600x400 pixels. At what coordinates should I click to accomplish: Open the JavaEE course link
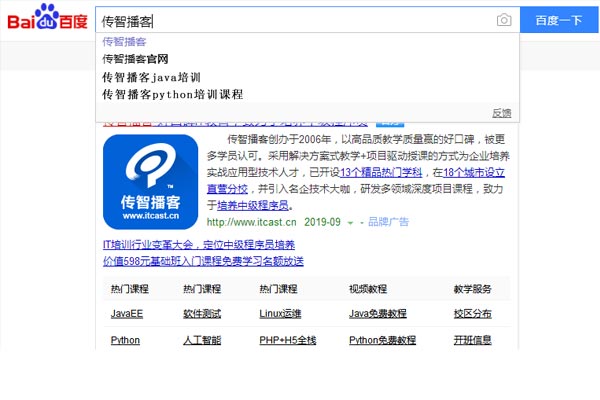pyautogui.click(x=127, y=314)
